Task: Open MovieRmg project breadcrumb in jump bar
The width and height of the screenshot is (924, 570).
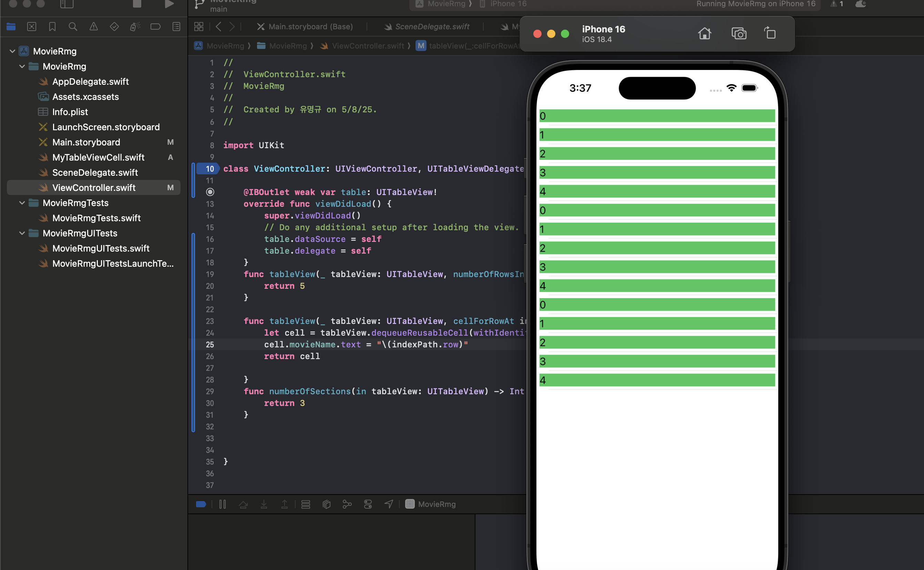Action: (x=219, y=45)
